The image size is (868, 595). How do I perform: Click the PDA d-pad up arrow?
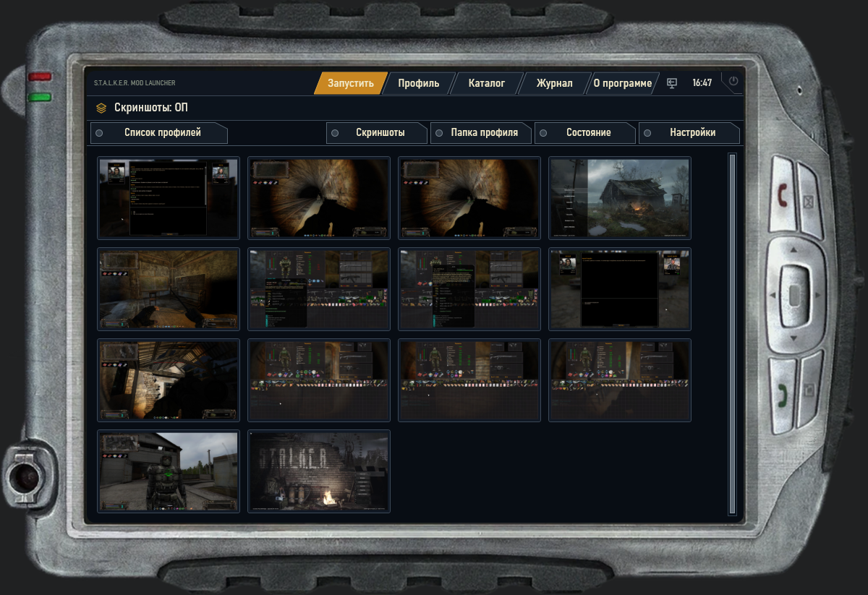tap(794, 250)
